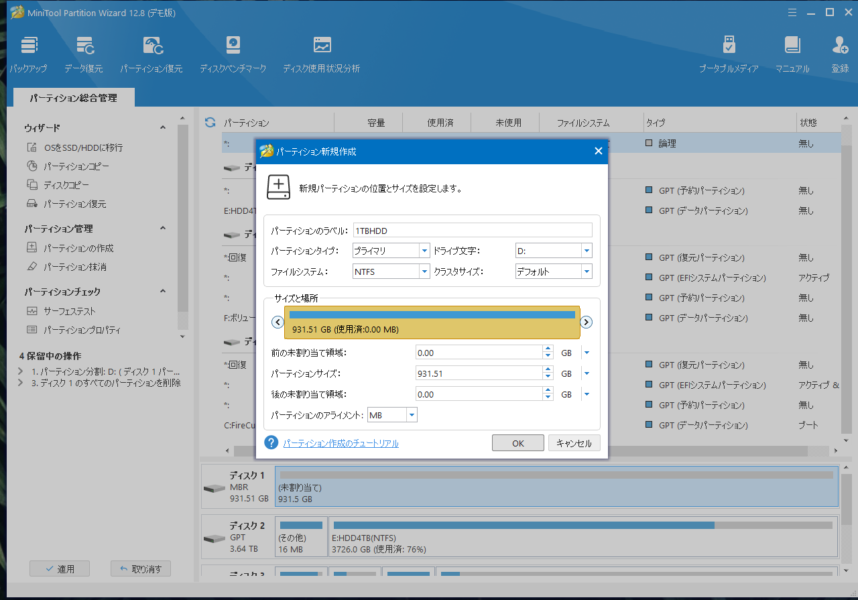Select Wipe Partition (パーティション抹消)

66,266
